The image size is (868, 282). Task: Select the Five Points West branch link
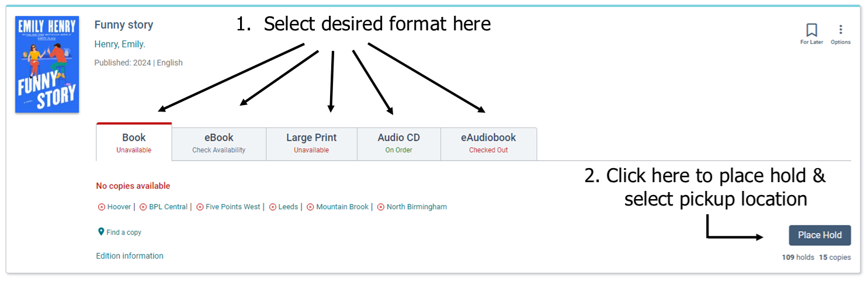[x=232, y=207]
